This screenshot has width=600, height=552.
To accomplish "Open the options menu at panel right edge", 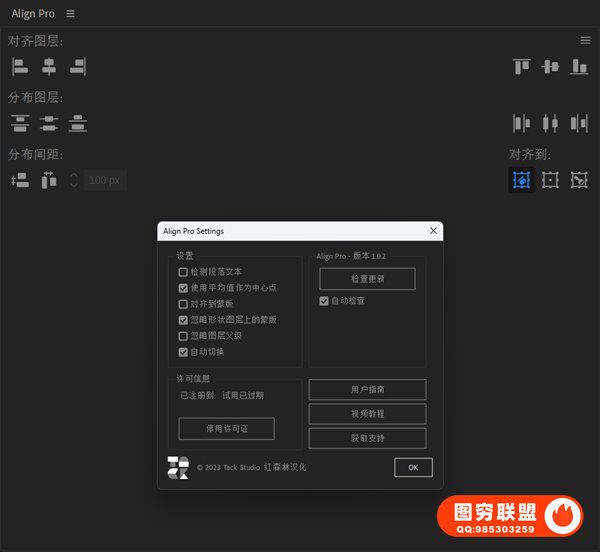I will (x=585, y=40).
